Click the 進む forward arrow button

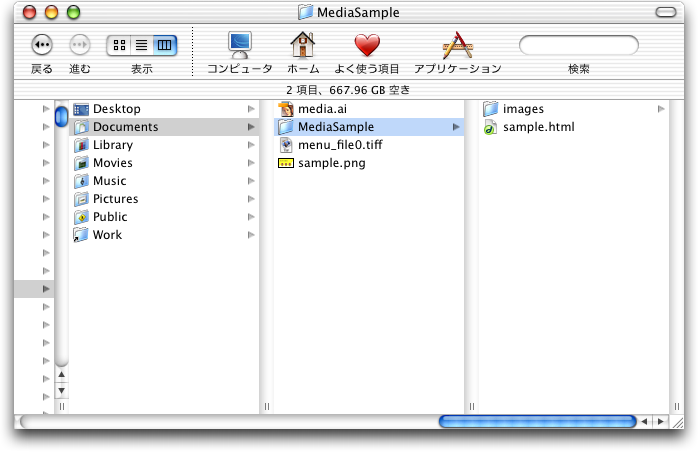(x=80, y=45)
